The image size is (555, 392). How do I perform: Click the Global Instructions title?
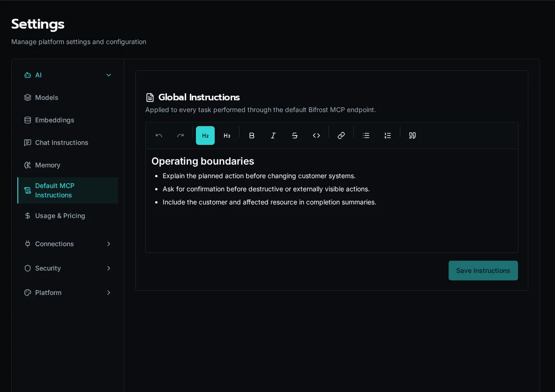tap(199, 98)
